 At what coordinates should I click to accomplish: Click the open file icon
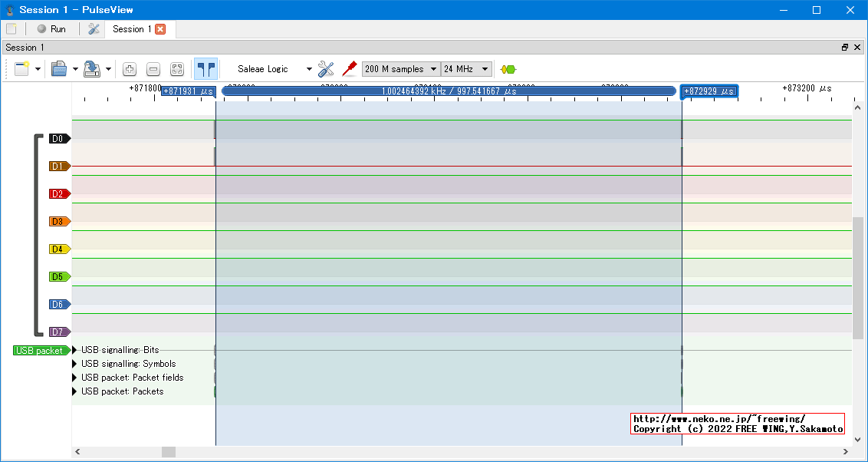click(59, 69)
